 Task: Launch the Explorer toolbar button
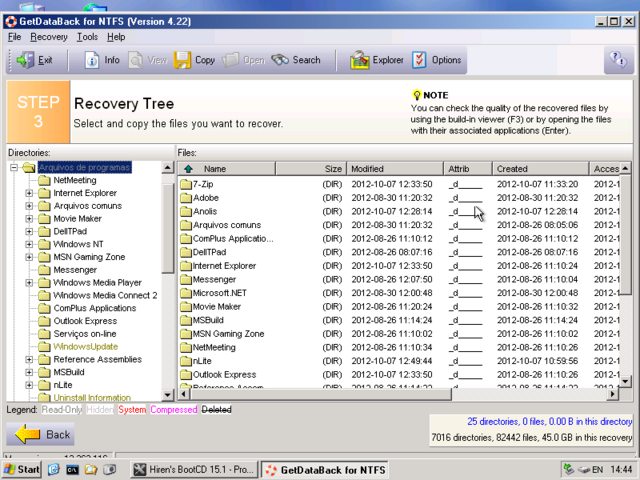coord(376,60)
